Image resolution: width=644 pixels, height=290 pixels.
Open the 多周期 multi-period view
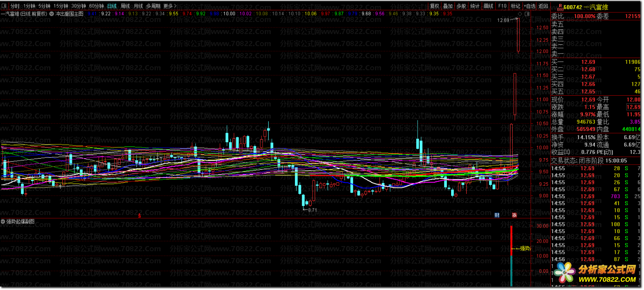153,6
